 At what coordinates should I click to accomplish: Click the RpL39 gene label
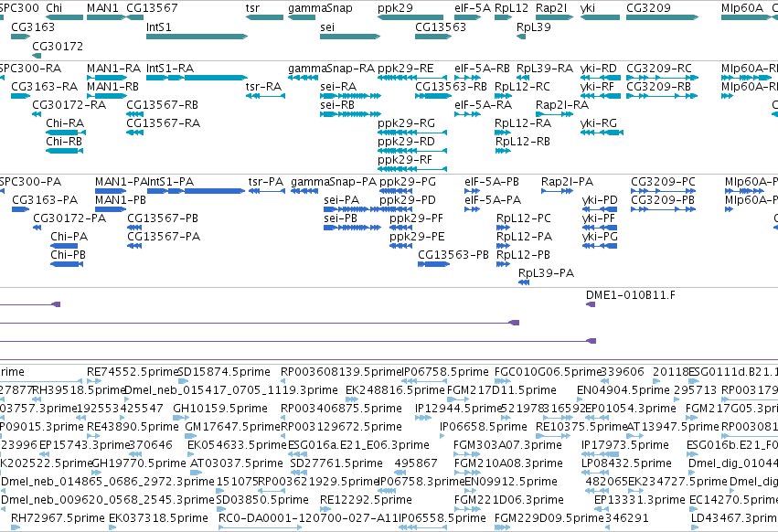click(x=533, y=27)
